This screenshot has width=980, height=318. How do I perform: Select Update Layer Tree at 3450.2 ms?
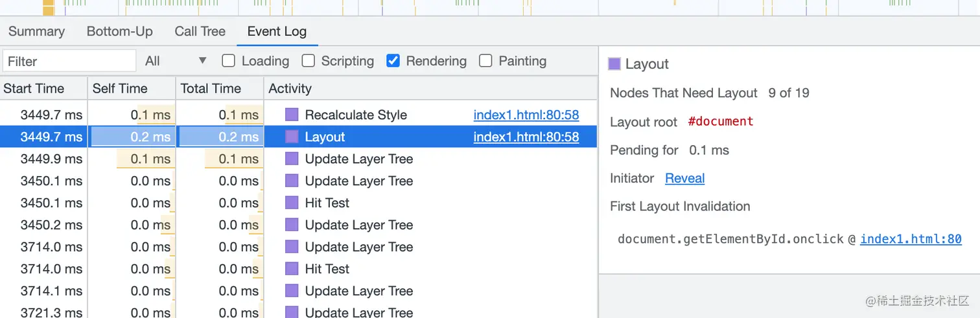tap(298, 225)
